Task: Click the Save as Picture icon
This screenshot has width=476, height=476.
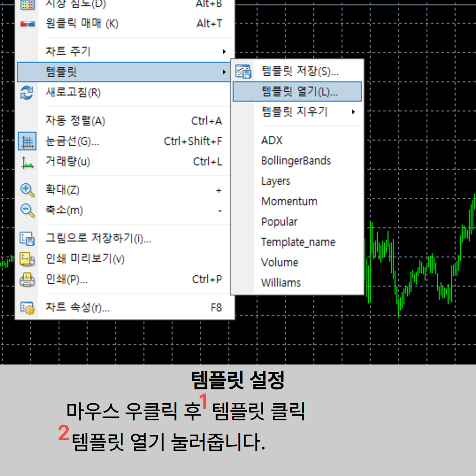Action: point(27,239)
